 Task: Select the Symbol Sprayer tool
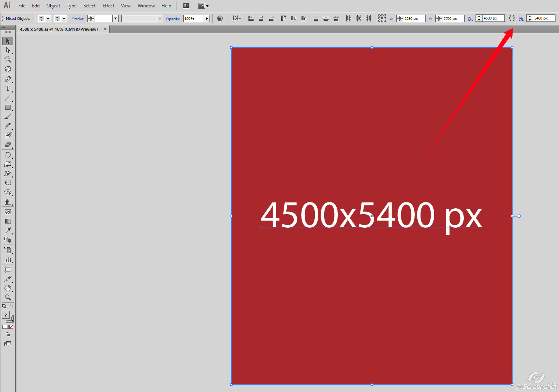[x=8, y=250]
